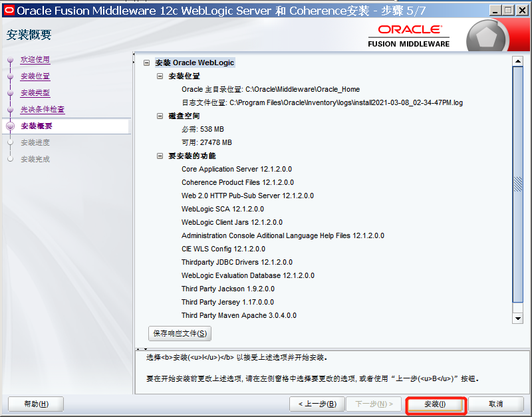Select the 必需: 538 MB row
Image resolution: width=532 pixels, height=417 pixels.
203,129
